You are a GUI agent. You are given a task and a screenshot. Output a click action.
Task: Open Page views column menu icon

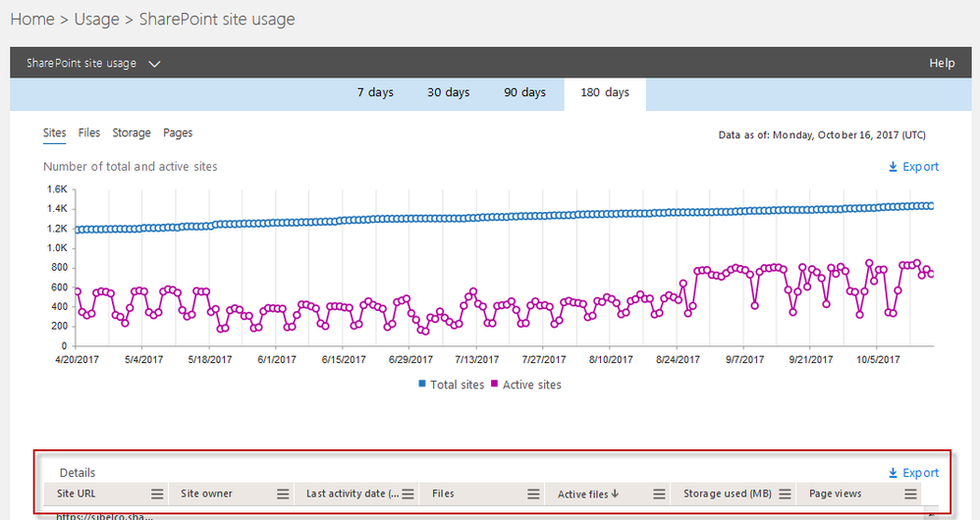click(910, 494)
